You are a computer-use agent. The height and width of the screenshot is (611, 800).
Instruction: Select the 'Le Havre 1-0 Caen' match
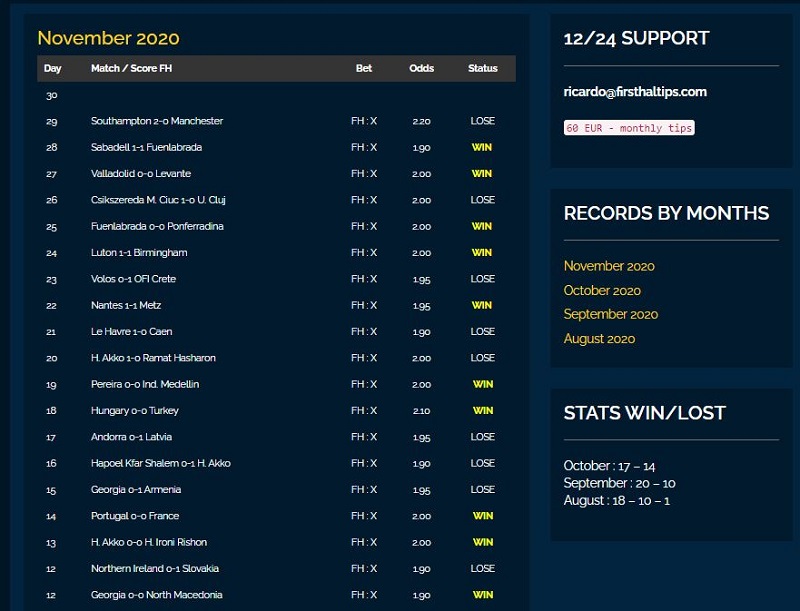132,332
